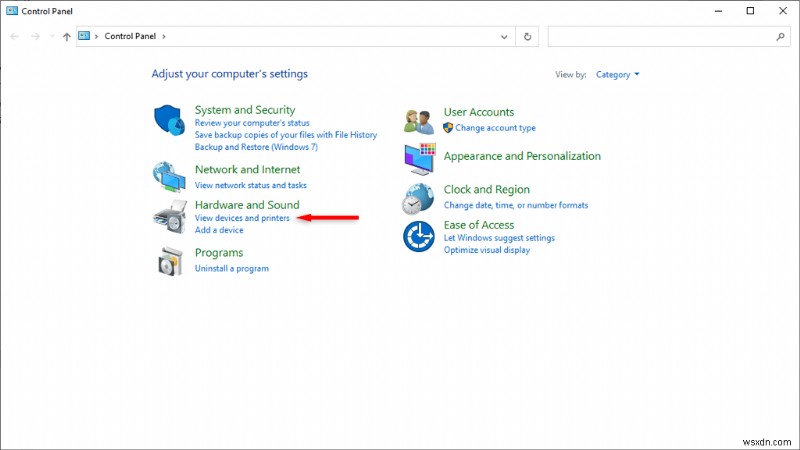
Task: Open System and Security category
Action: (245, 110)
